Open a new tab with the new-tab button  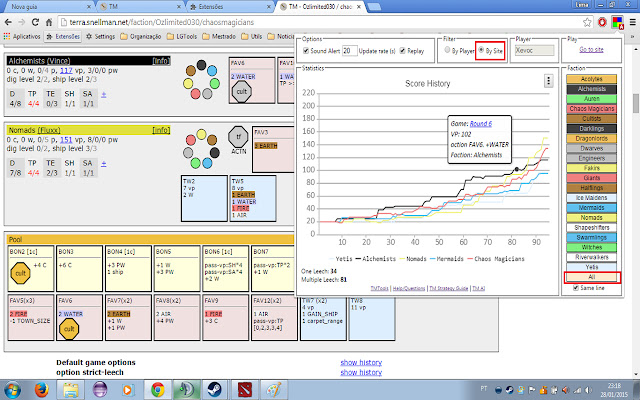pos(374,7)
